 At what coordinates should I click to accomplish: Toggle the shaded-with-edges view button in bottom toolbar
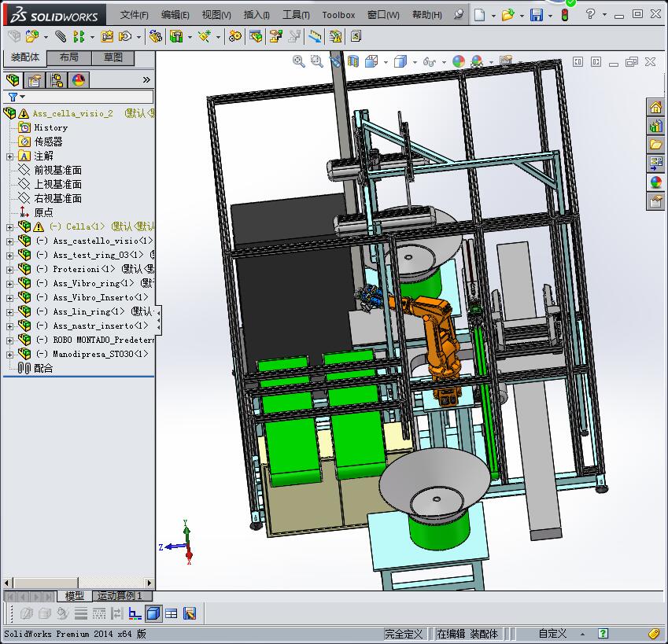pos(153,613)
